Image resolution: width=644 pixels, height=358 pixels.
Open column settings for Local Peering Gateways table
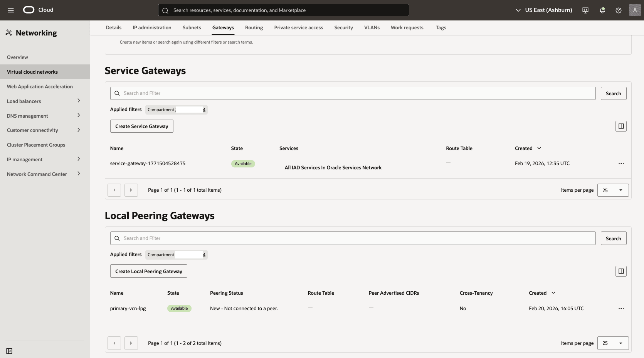pyautogui.click(x=621, y=271)
